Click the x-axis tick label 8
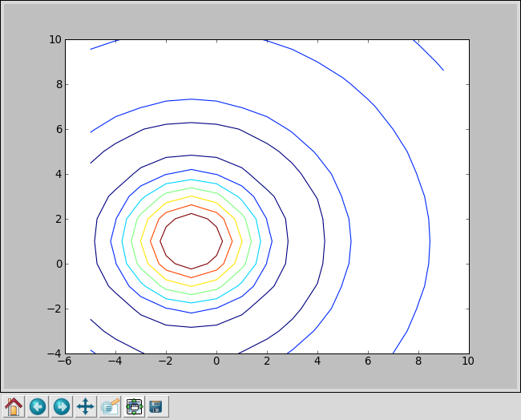Image resolution: width=521 pixels, height=420 pixels. [418, 361]
